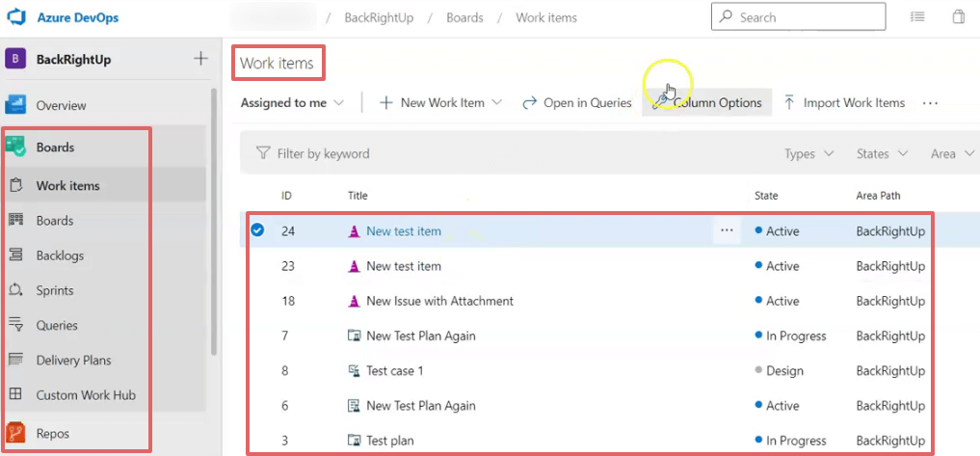This screenshot has width=980, height=456.
Task: Open the Test plan work item title
Action: coord(390,441)
